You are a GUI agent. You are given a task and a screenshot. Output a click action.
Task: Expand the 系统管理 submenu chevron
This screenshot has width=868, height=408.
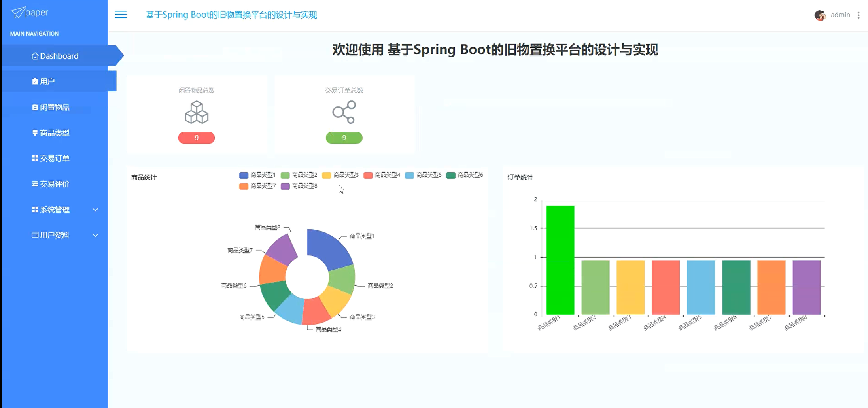click(95, 210)
